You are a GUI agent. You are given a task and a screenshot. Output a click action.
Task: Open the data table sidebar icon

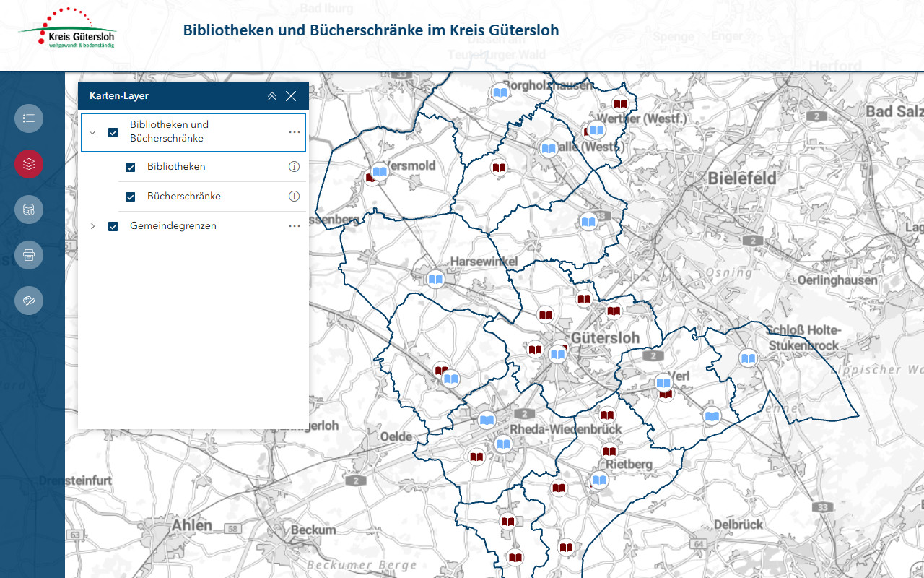[29, 210]
